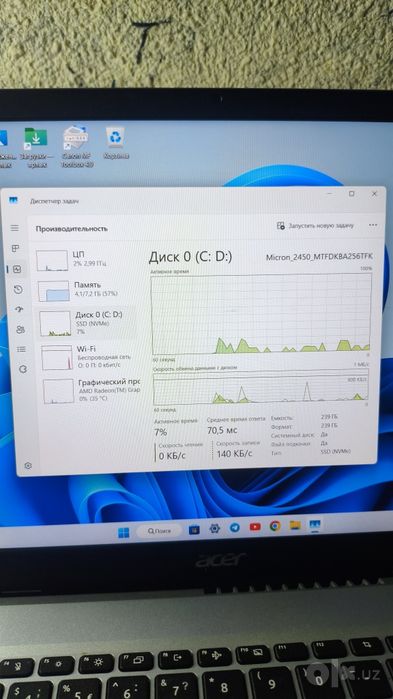
Task: Click the 140 КБ/с write speed value
Action: coord(234,454)
